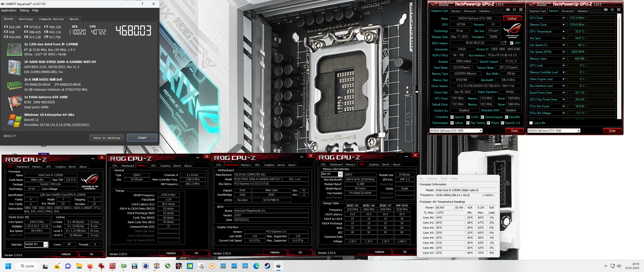Open Aquamark Debug menu
Screen dimensions: 644x272
click(x=24, y=10)
